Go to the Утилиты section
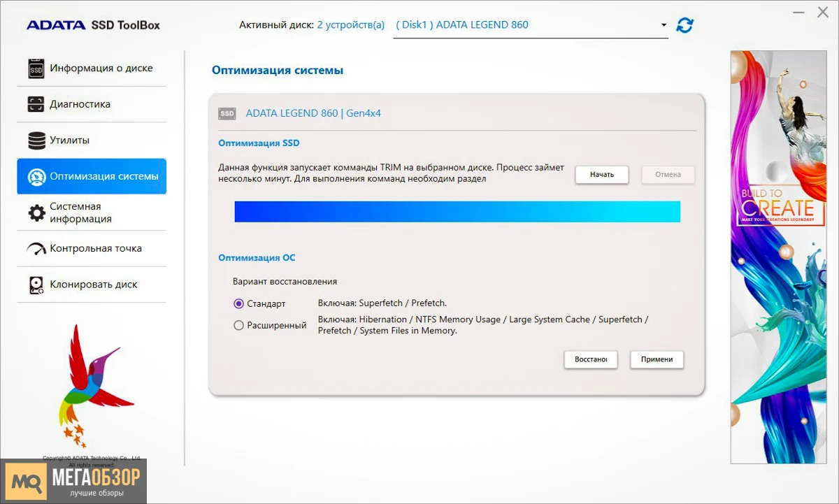The width and height of the screenshot is (839, 504). pos(92,141)
